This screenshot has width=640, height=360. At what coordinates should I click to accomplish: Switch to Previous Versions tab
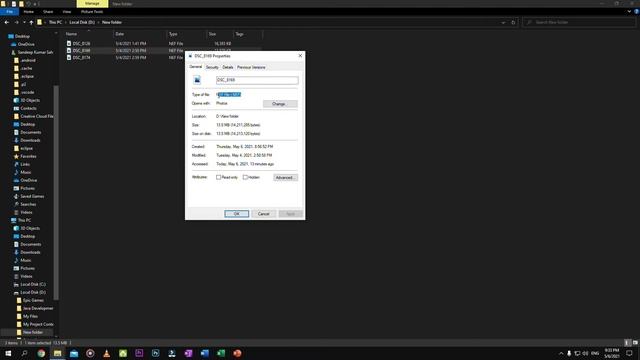(x=251, y=67)
